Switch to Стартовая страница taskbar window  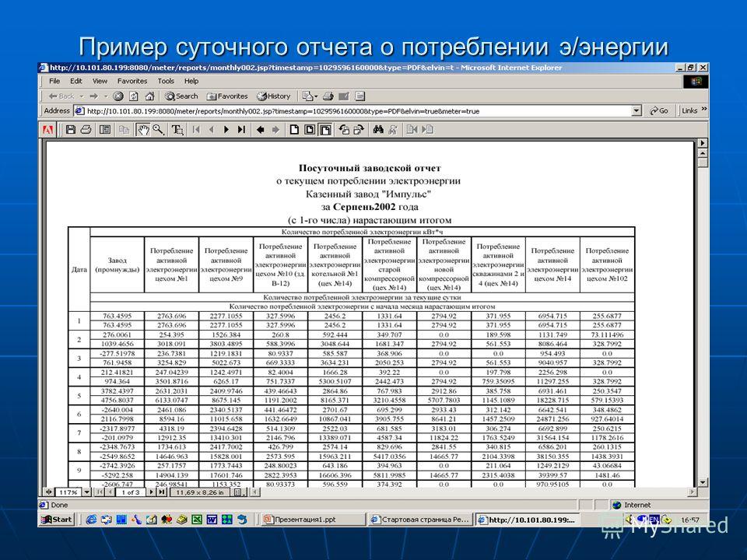pyautogui.click(x=421, y=520)
